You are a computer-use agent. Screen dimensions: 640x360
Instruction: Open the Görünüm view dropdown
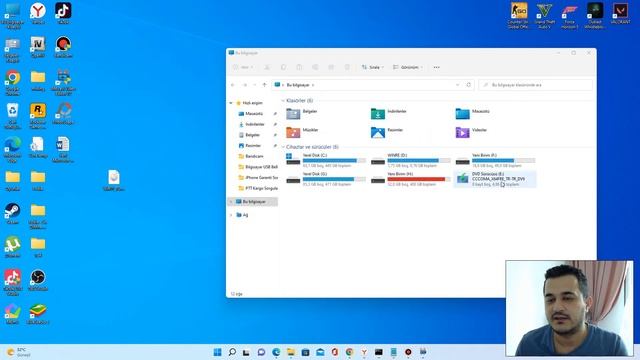pyautogui.click(x=407, y=67)
